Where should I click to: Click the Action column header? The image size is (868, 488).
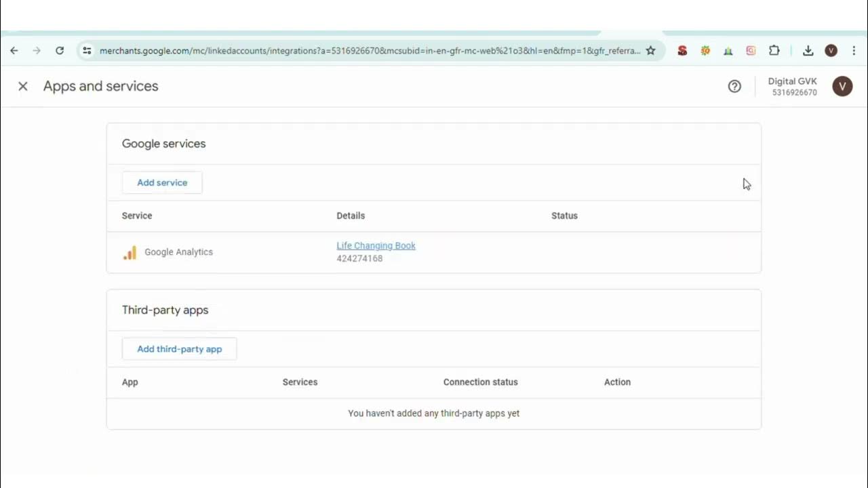point(617,382)
